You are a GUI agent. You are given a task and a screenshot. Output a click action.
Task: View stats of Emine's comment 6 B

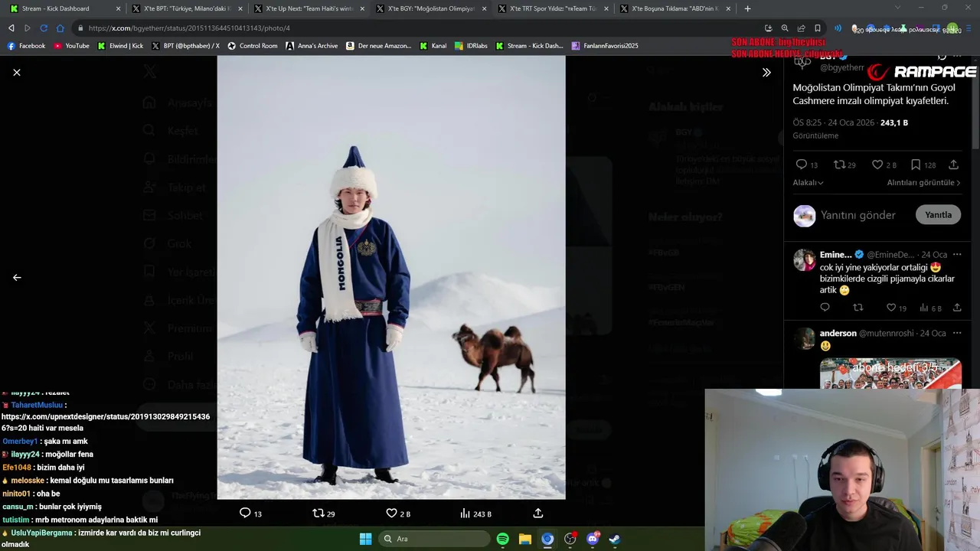point(924,308)
